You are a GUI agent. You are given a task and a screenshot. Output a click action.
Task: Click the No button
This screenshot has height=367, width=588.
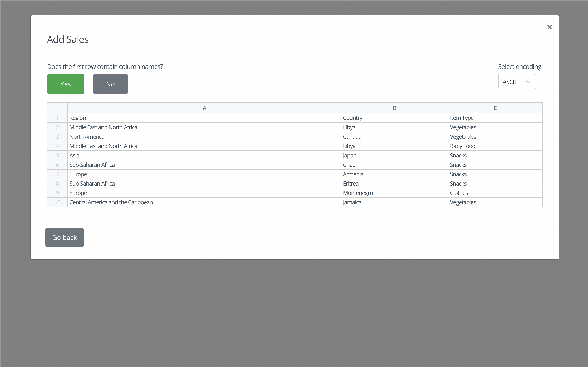110,84
